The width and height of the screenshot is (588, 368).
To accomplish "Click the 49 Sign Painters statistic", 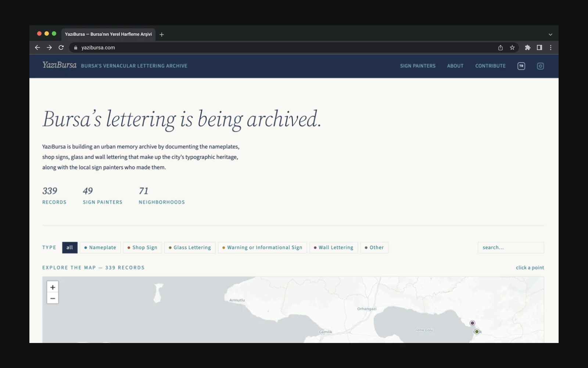I will click(103, 195).
